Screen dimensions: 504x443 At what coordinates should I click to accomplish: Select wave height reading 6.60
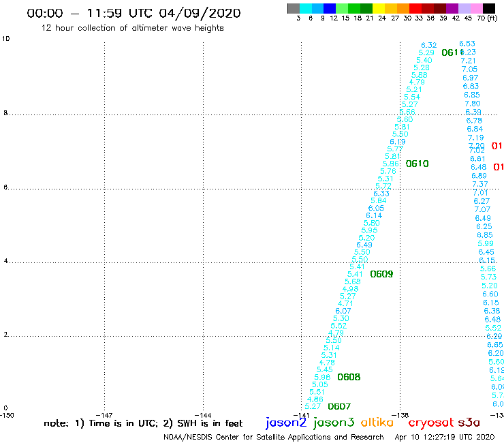(x=490, y=294)
